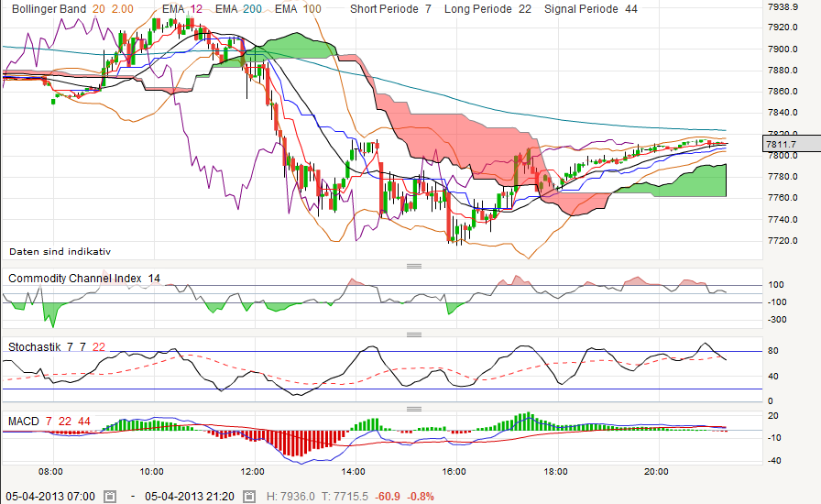The image size is (821, 504).
Task: Click the 7780.0 price axis label
Action: [x=783, y=177]
